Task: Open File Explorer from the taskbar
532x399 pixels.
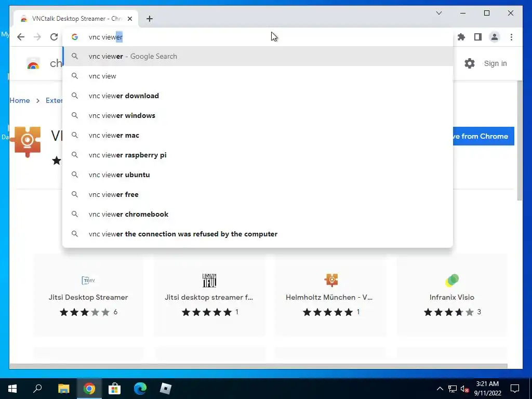Action: (x=63, y=388)
